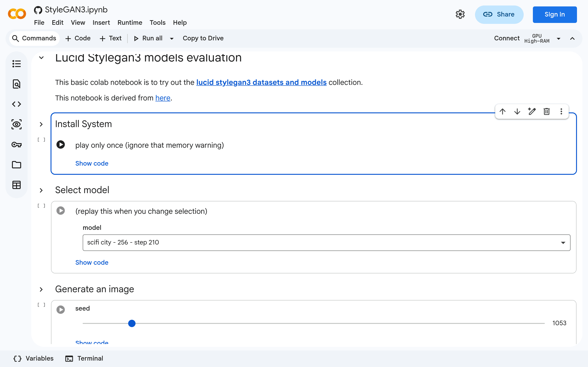Click the seed slider handle
The image size is (588, 367).
point(132,323)
